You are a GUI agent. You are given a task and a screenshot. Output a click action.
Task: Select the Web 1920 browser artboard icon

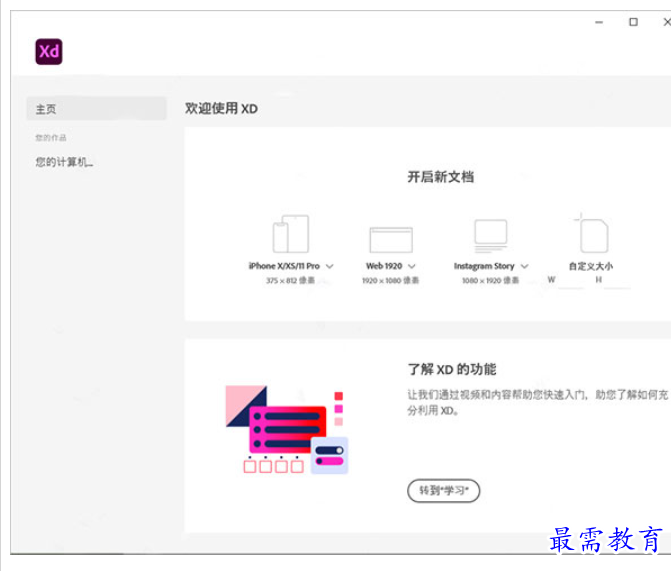pyautogui.click(x=390, y=239)
